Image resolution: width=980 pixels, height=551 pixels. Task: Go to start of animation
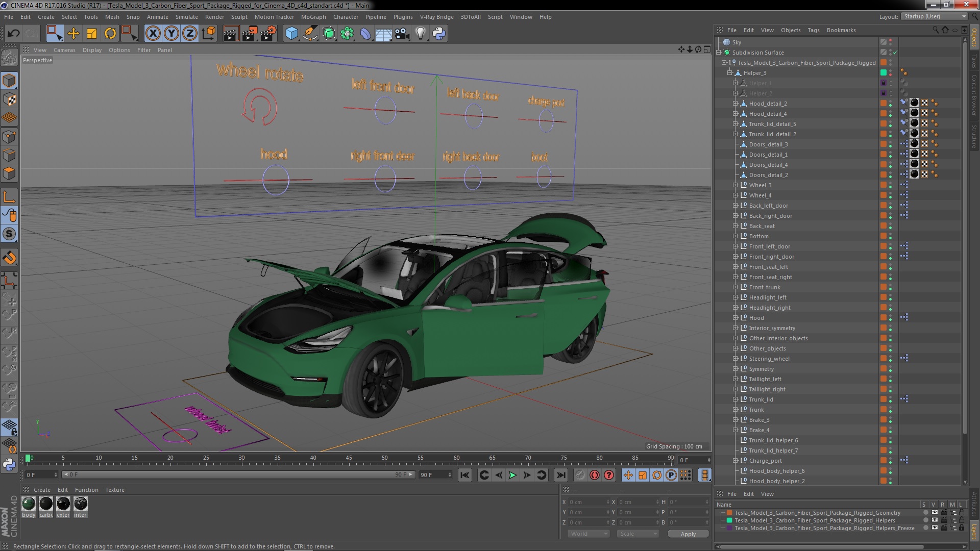click(x=464, y=475)
